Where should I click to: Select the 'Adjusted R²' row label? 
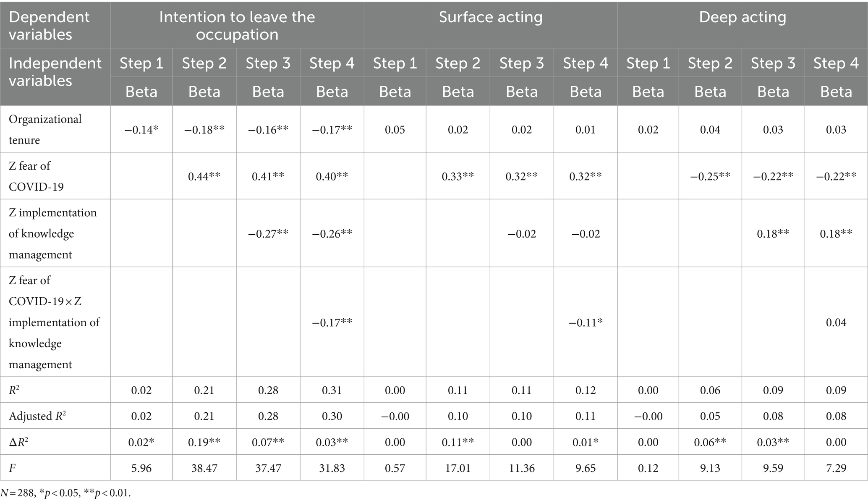click(x=37, y=416)
